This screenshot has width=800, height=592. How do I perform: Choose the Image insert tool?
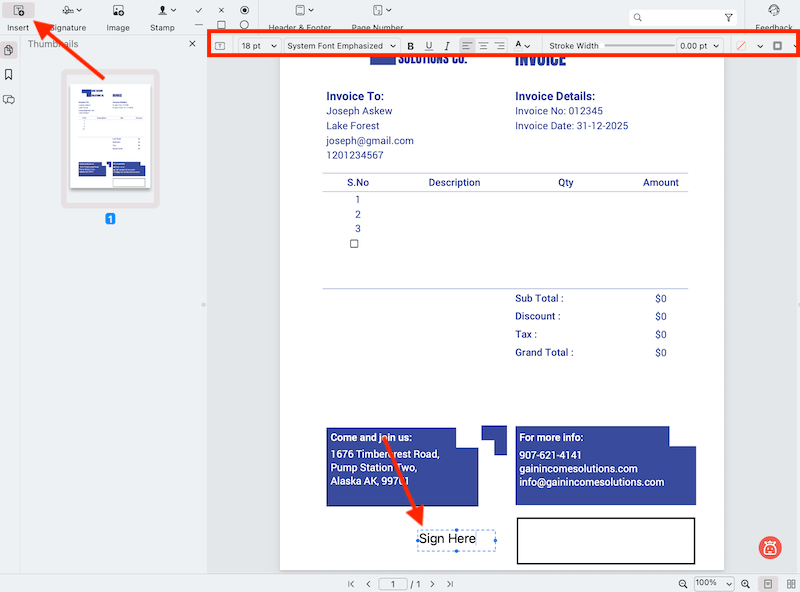click(118, 17)
